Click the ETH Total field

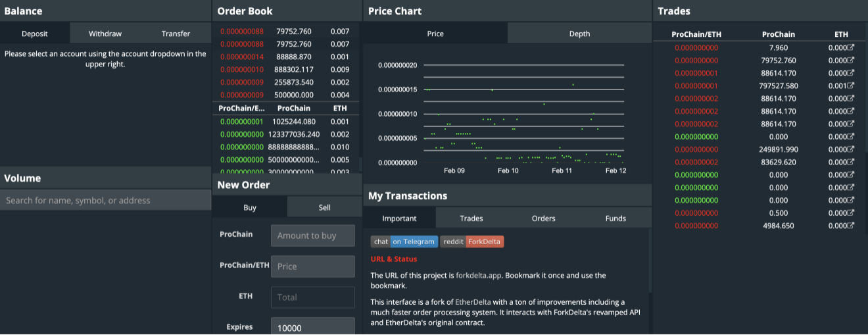click(313, 297)
